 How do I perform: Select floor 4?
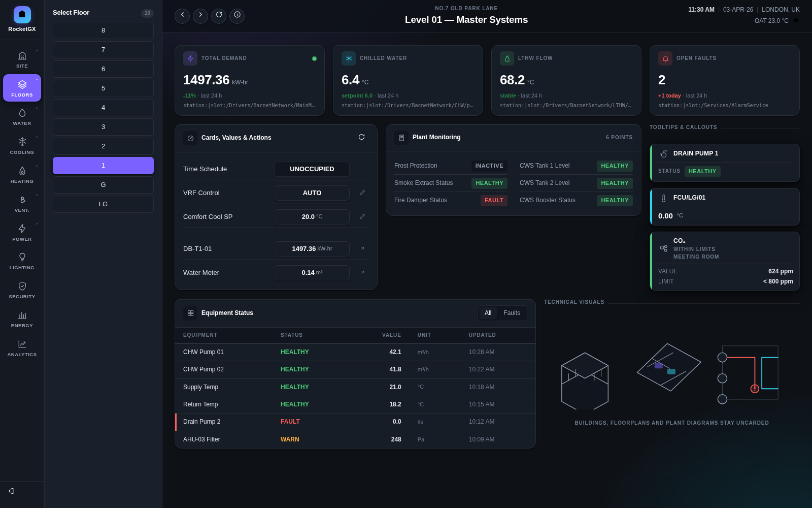point(103,108)
